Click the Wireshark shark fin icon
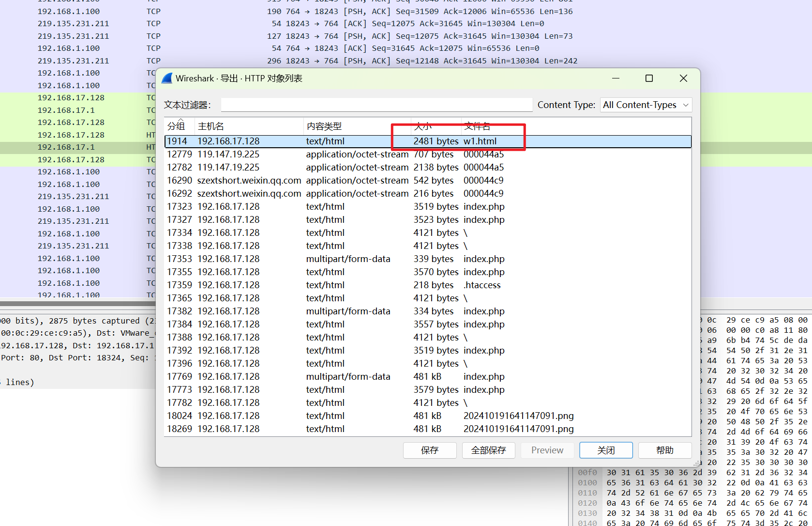The image size is (812, 526). 167,78
